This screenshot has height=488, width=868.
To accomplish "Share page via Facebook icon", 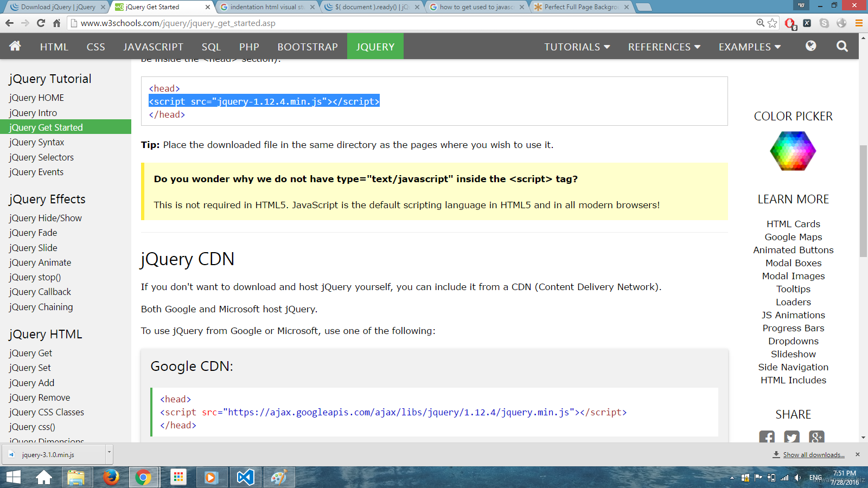I will click(767, 437).
